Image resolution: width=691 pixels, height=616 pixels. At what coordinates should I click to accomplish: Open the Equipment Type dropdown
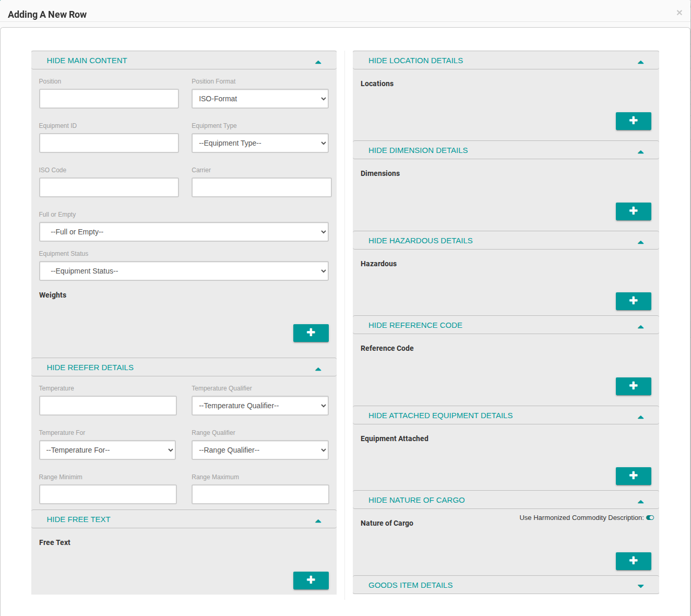(260, 143)
